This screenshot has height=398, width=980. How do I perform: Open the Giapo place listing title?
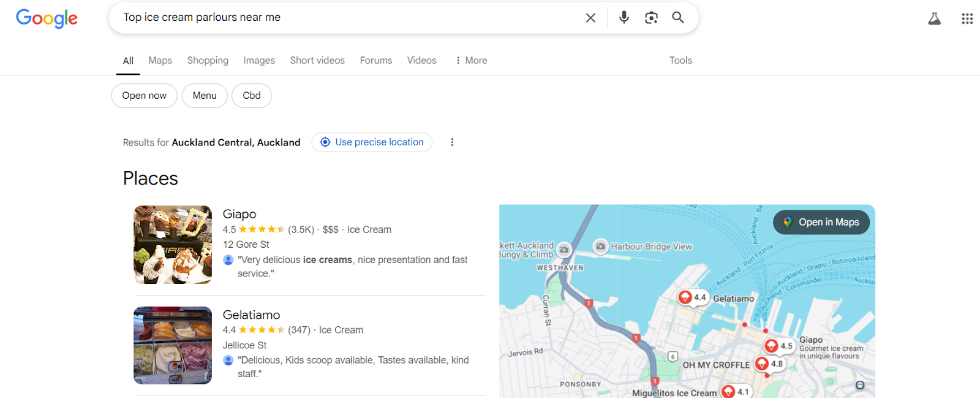click(x=239, y=214)
